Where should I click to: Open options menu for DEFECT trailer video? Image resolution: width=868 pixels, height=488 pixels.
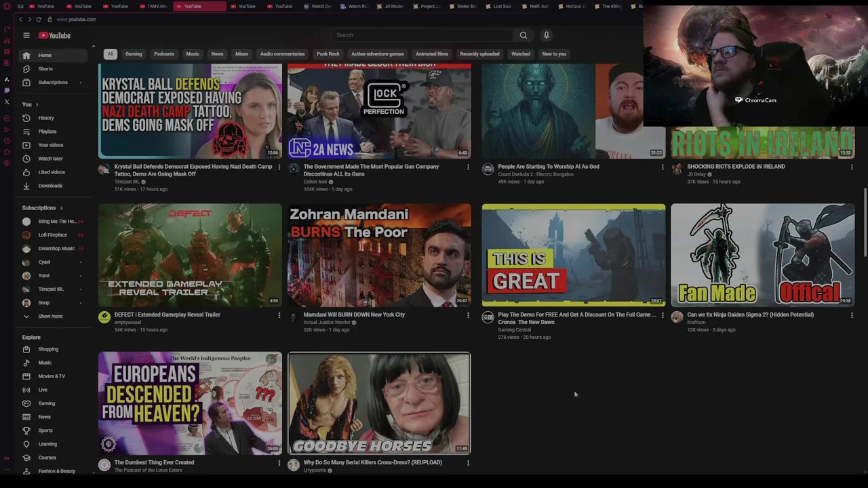pyautogui.click(x=279, y=315)
